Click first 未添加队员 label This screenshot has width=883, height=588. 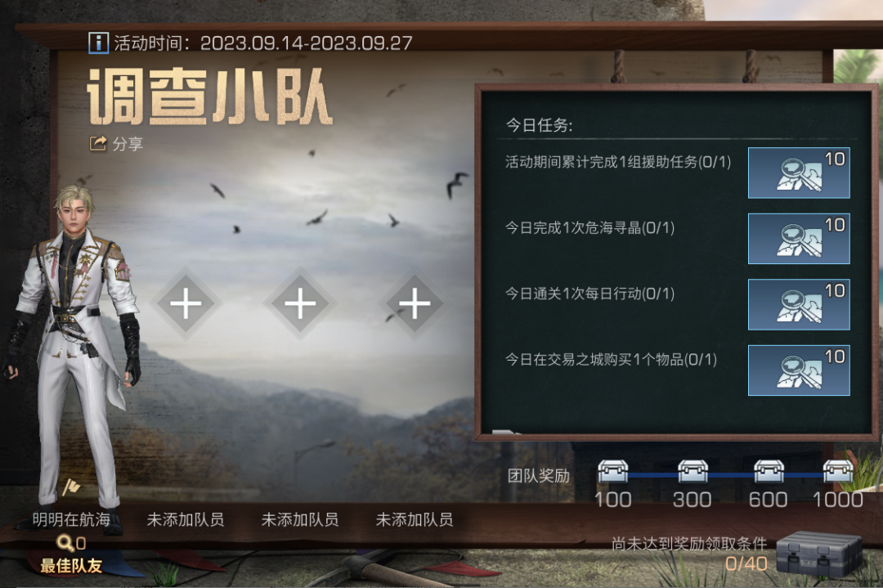point(186,519)
